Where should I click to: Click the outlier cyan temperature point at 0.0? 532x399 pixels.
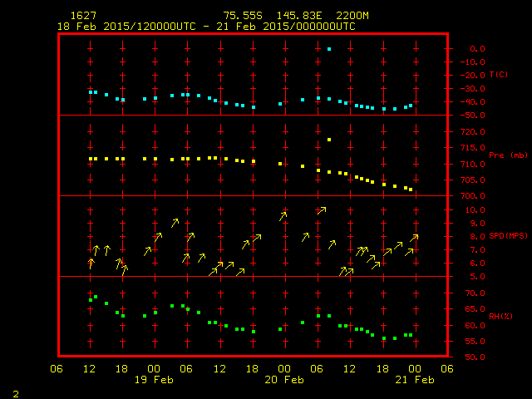pos(329,49)
